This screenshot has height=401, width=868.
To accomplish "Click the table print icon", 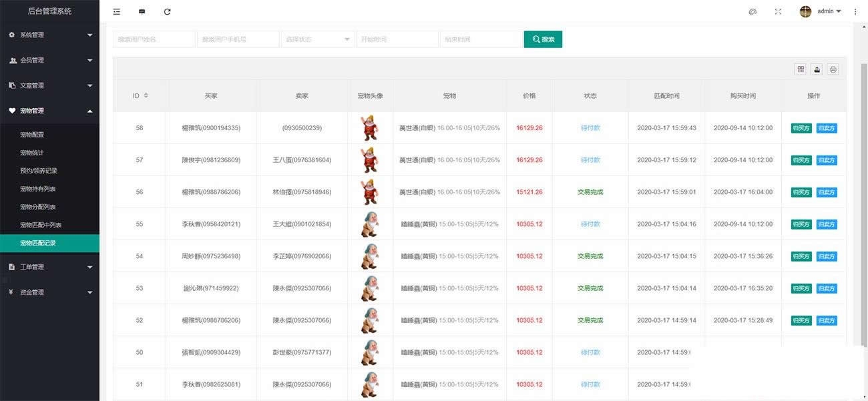I will coord(833,69).
